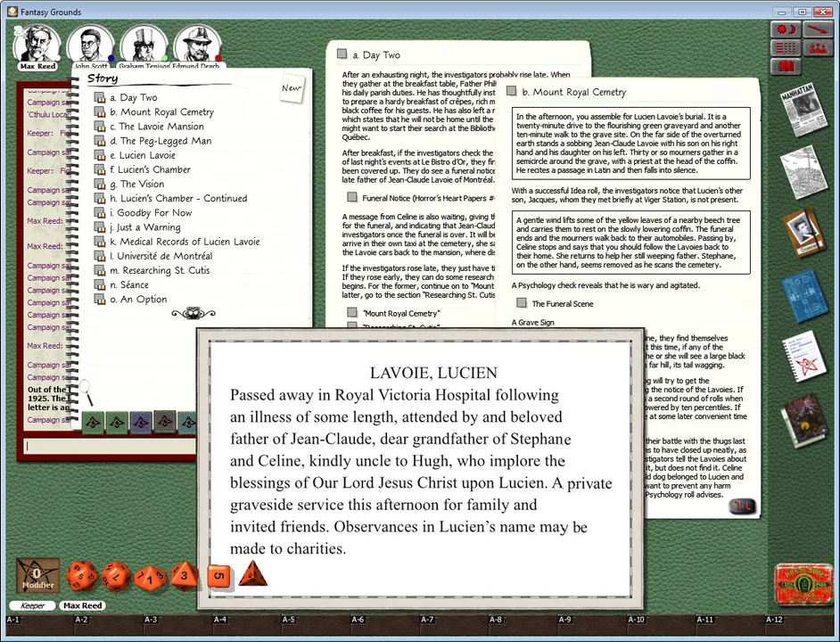The image size is (840, 642).
Task: Open the red tin box icon
Action: [x=803, y=584]
